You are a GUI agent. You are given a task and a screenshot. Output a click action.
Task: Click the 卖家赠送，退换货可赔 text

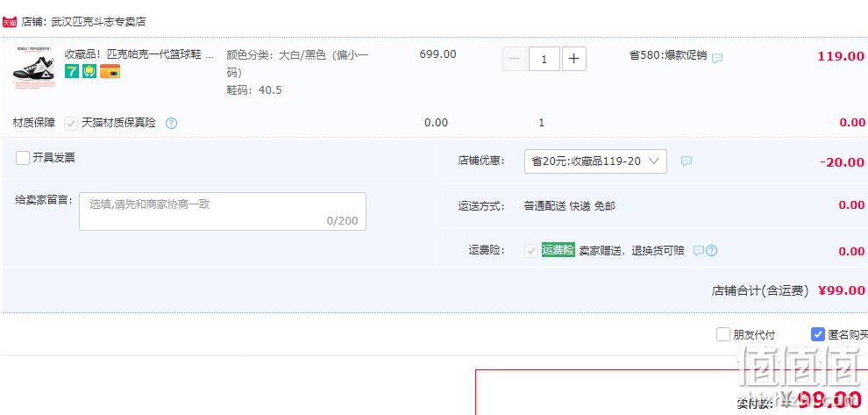(x=631, y=250)
